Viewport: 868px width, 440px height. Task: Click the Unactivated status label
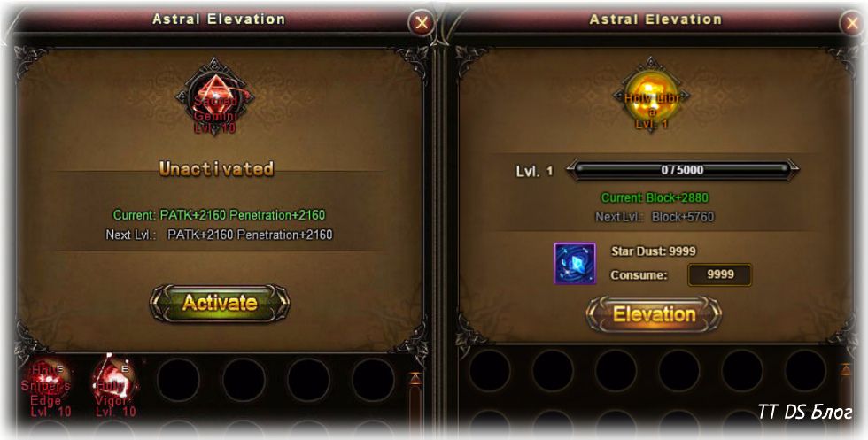click(x=216, y=168)
